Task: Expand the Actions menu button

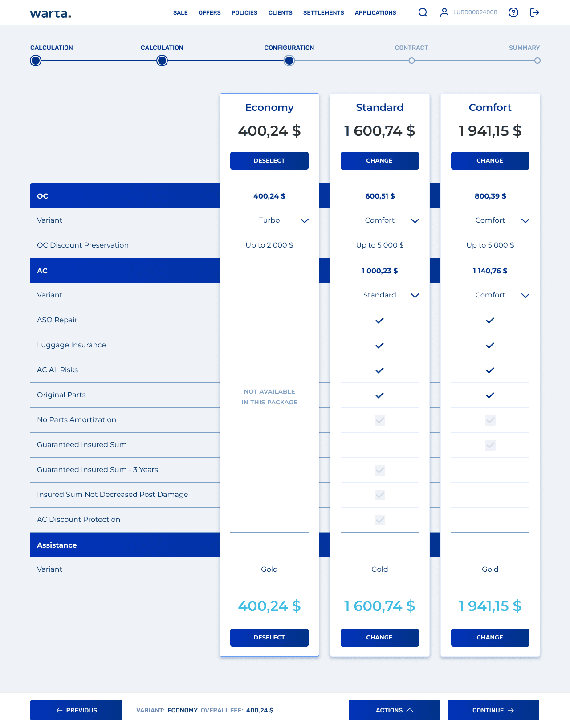Action: click(x=395, y=710)
